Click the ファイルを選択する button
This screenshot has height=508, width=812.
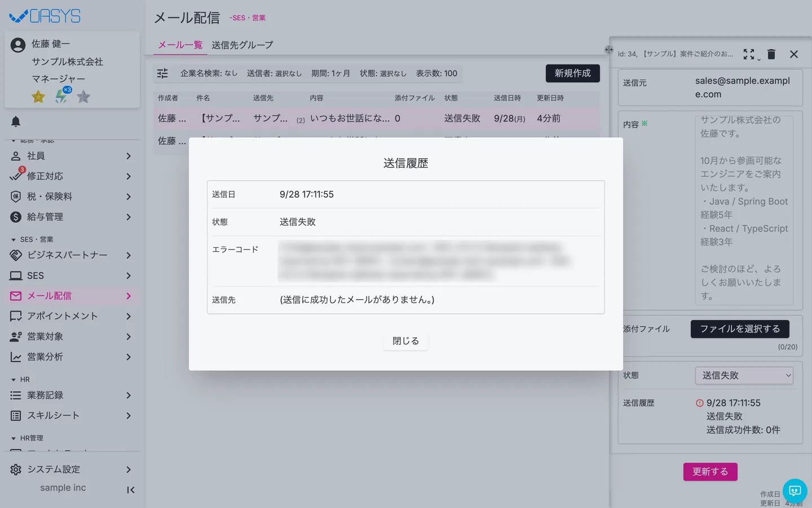(740, 329)
